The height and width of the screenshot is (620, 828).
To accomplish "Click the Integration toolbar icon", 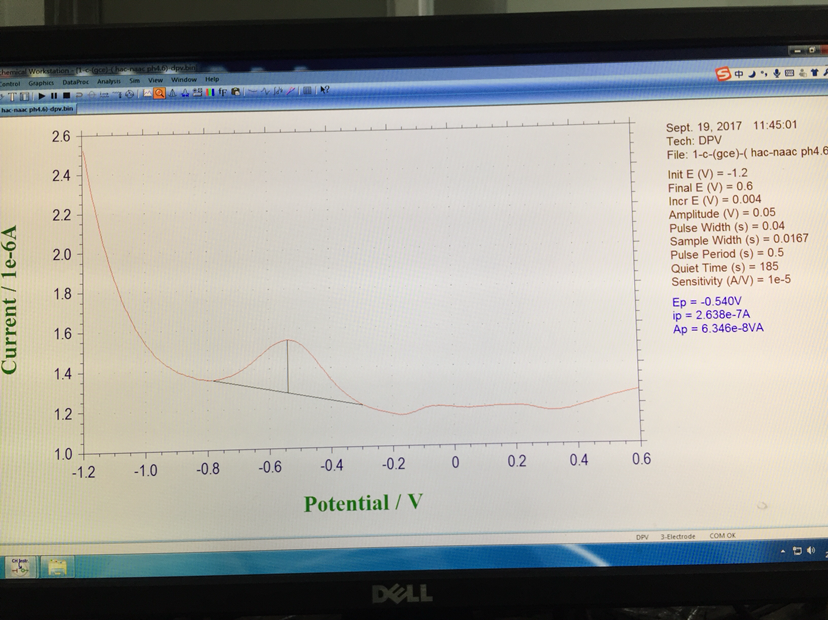I will [x=278, y=91].
